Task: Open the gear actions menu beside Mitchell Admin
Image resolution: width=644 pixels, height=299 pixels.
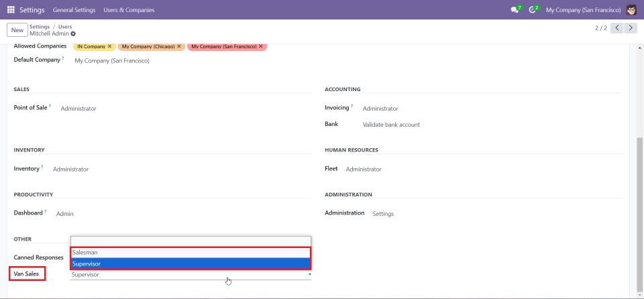Action: [73, 34]
